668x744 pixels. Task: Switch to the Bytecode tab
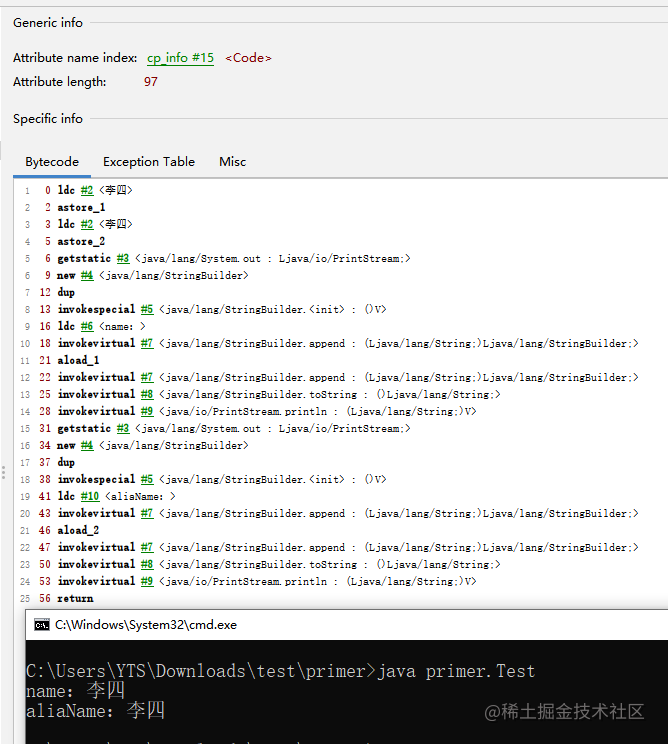52,162
